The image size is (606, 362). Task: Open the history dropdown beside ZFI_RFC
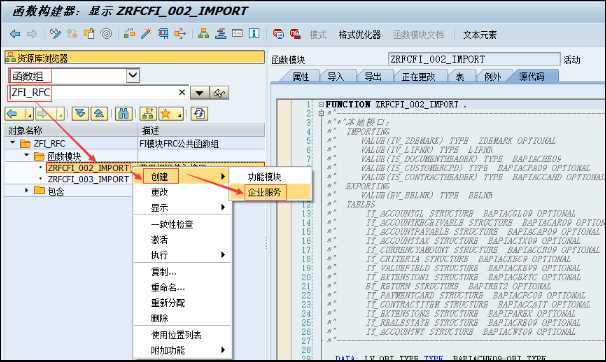click(x=199, y=93)
